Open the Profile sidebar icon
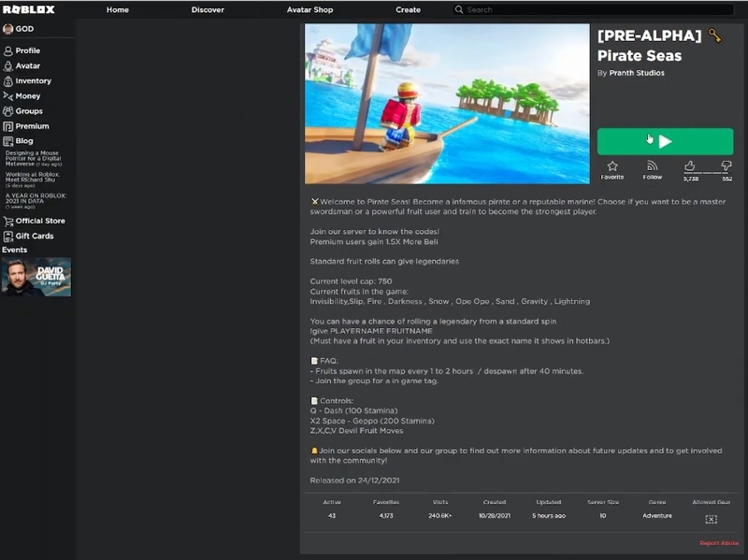Viewport: 748px width, 560px height. (7, 50)
